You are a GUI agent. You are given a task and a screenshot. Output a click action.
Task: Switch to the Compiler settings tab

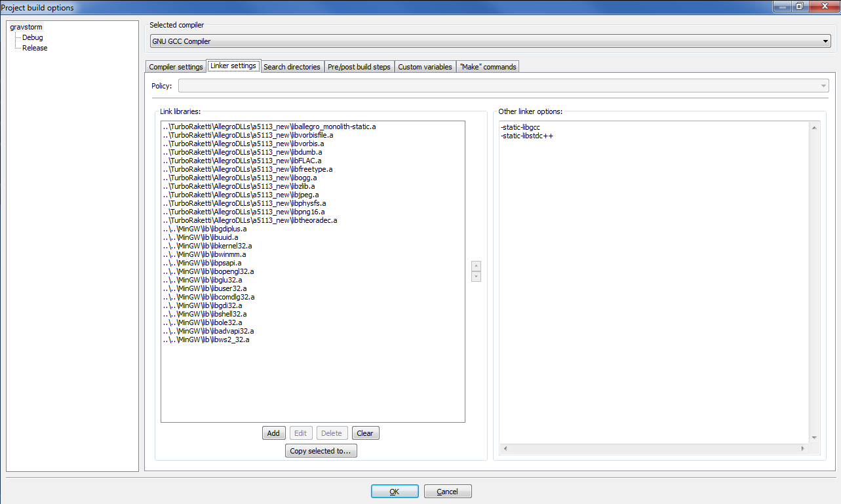pyautogui.click(x=176, y=67)
